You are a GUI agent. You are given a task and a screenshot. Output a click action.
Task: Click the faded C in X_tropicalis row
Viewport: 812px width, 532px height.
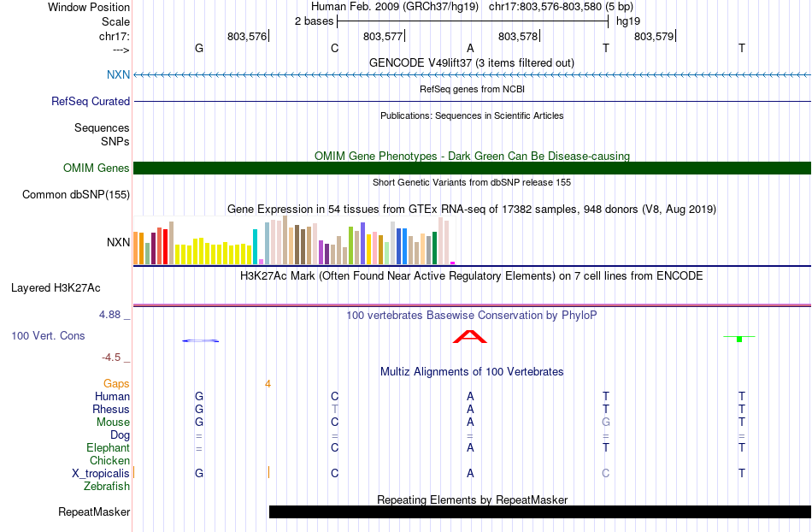pyautogui.click(x=606, y=474)
